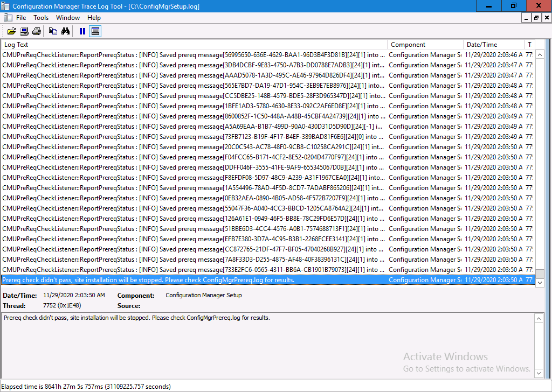Viewport: 552px width, 392px height.
Task: Select log row with message 3DB4DCBF-9E83-4750
Action: (268, 65)
